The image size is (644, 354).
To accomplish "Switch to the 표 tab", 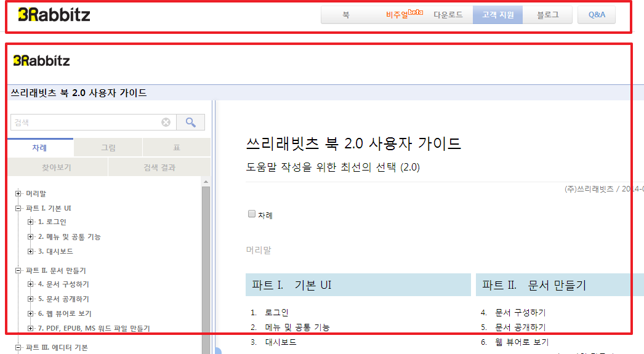I will click(177, 147).
